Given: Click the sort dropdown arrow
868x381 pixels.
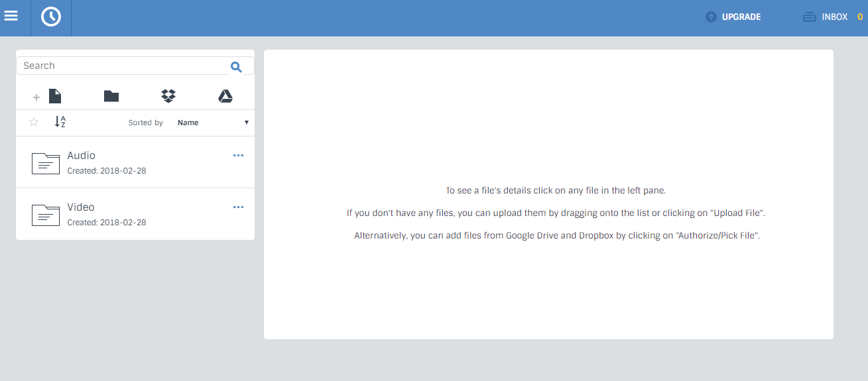Looking at the screenshot, I should [247, 123].
